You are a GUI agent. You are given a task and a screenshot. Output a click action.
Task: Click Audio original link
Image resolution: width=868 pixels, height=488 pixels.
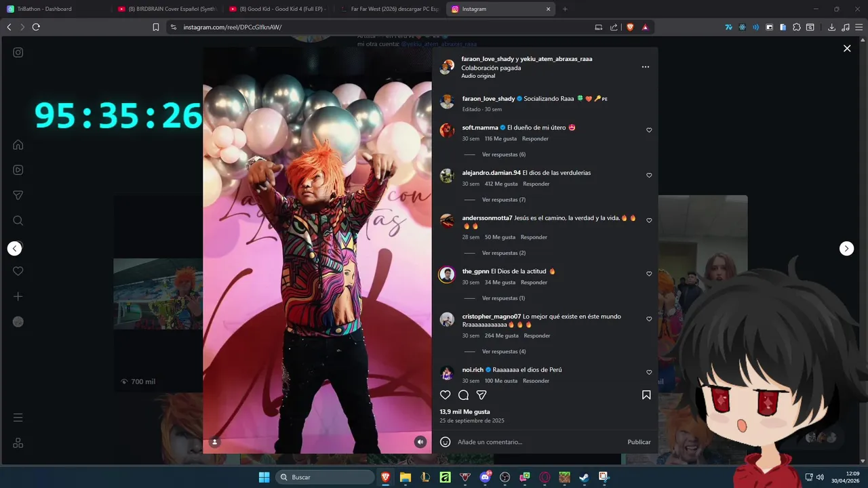[x=478, y=76]
